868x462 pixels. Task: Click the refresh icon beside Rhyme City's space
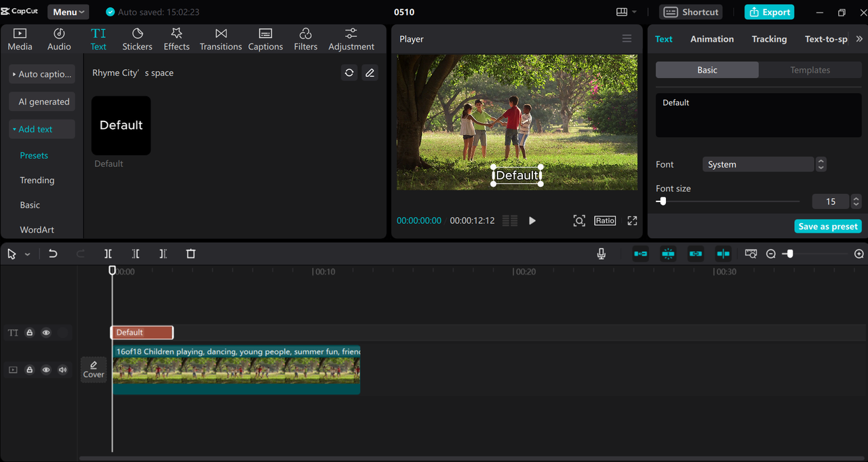[x=349, y=73]
